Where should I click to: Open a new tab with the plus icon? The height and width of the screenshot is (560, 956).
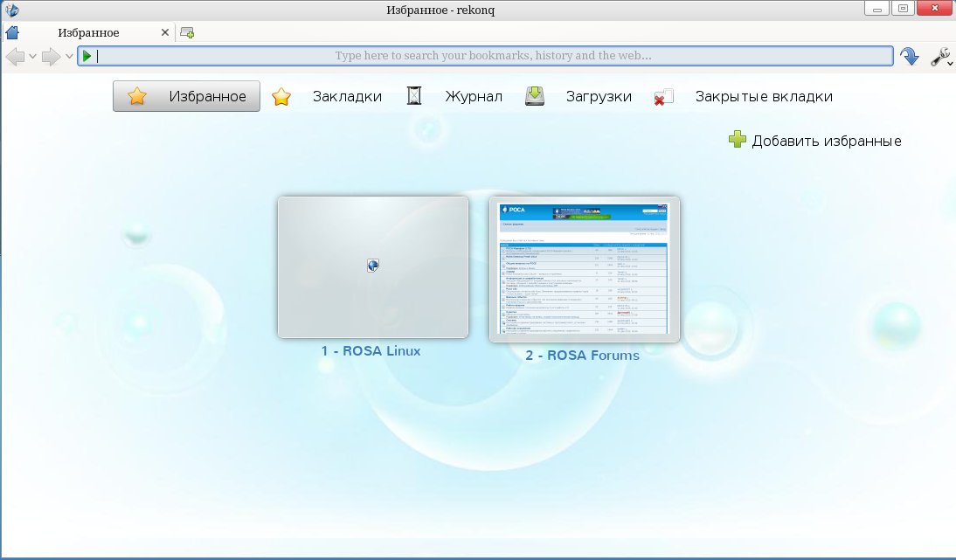187,33
